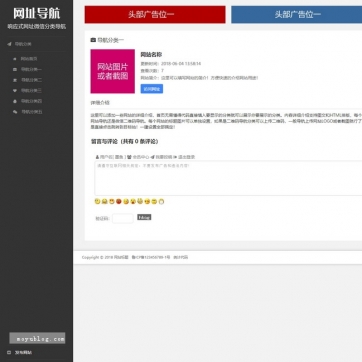Insert the seventh emoji in the row
Image resolution: width=362 pixels, height=362 pixels.
pos(140,201)
